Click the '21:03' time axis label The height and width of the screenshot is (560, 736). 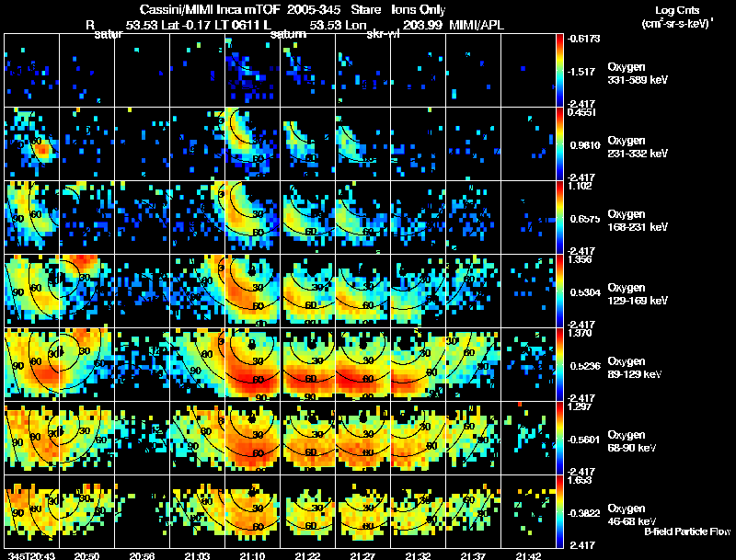(x=197, y=556)
